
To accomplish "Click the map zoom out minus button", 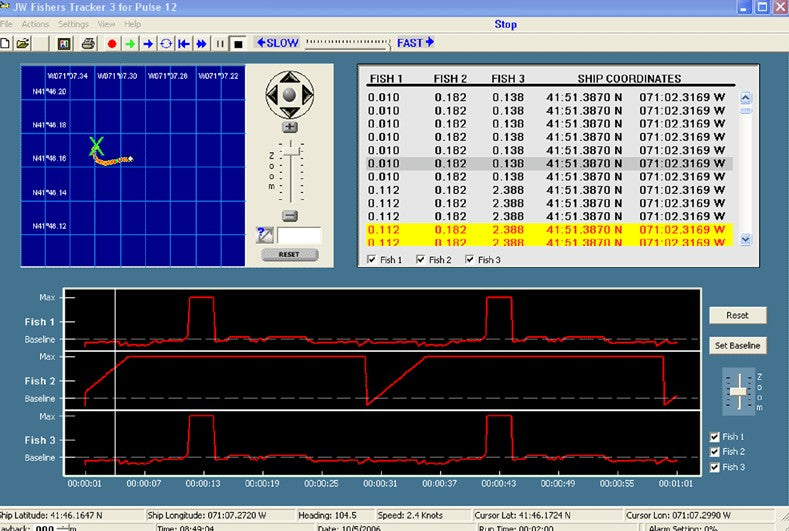I will [289, 215].
